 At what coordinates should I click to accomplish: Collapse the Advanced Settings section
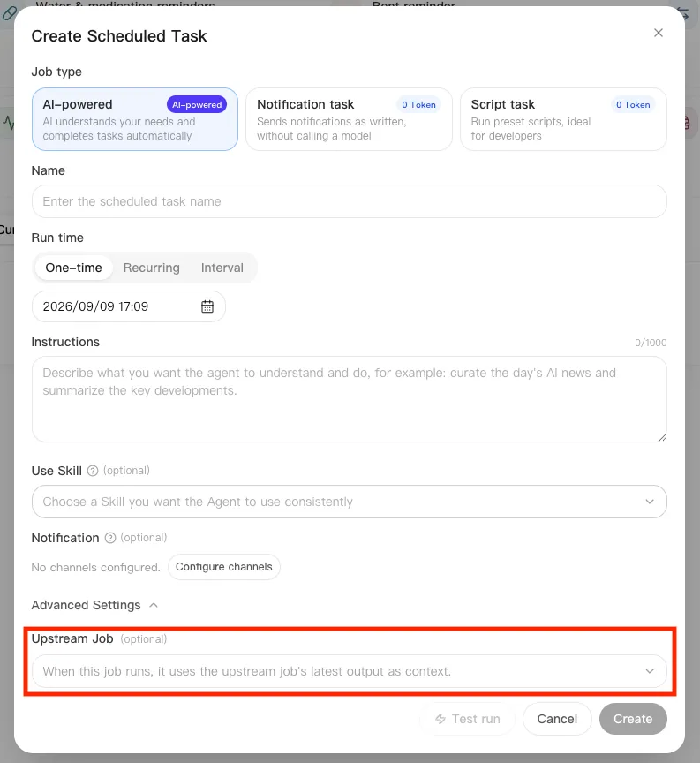pyautogui.click(x=94, y=605)
